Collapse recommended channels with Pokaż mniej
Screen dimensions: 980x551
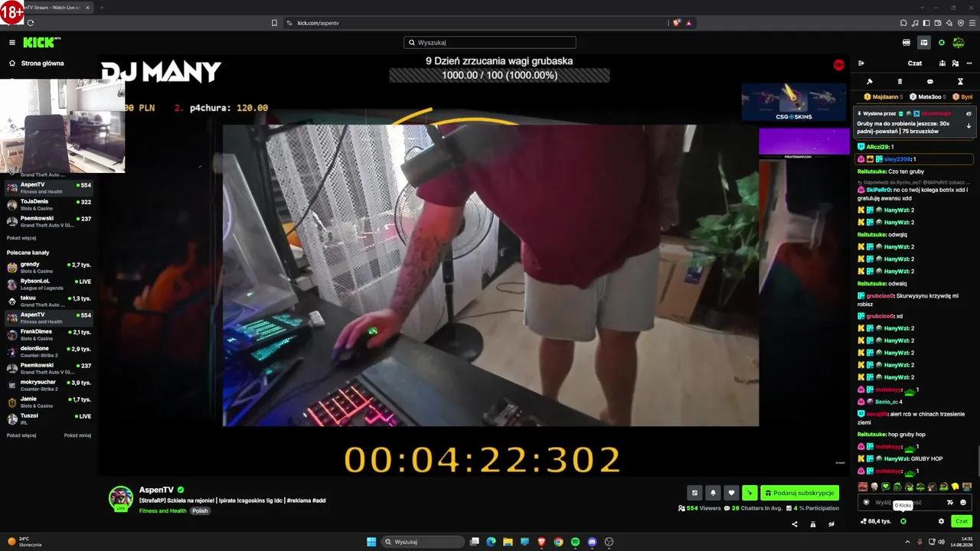[77, 435]
